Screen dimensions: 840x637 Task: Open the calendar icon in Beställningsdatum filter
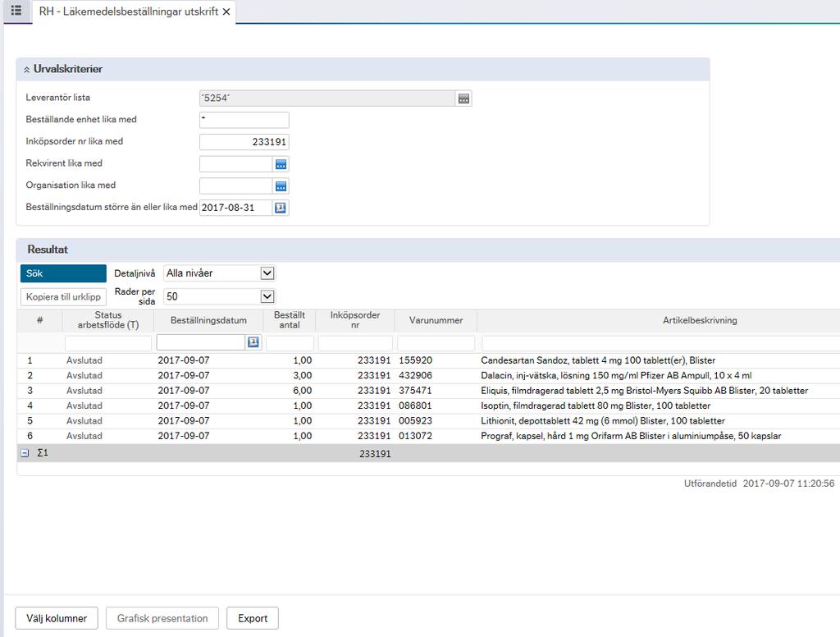[253, 342]
